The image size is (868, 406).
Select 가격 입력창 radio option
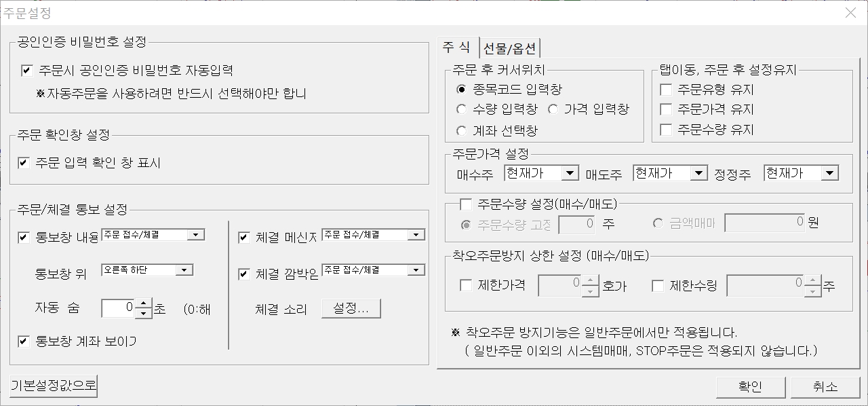553,109
